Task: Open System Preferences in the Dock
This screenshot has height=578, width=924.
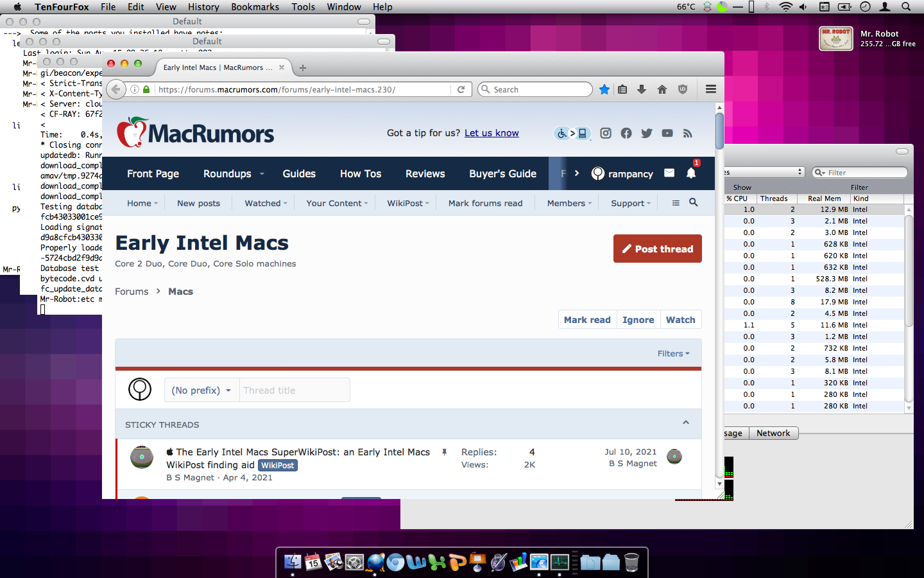Action: click(354, 562)
